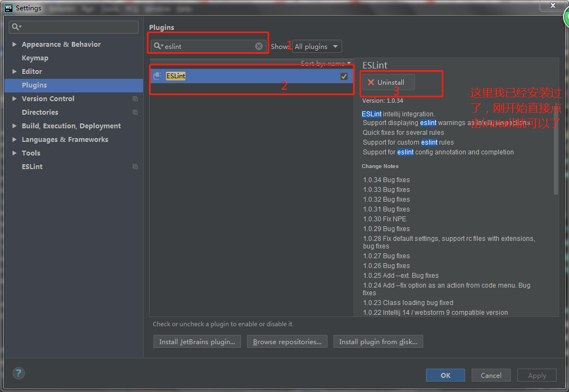Viewport: 569px width, 392px height.
Task: Click '1.0.30 Fix NPE' change note
Action: (384, 219)
